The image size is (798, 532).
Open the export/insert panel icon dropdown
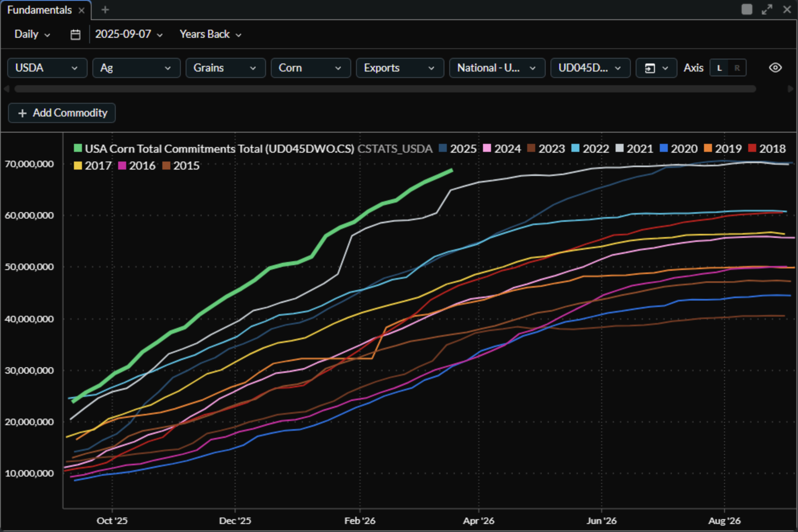coord(656,68)
